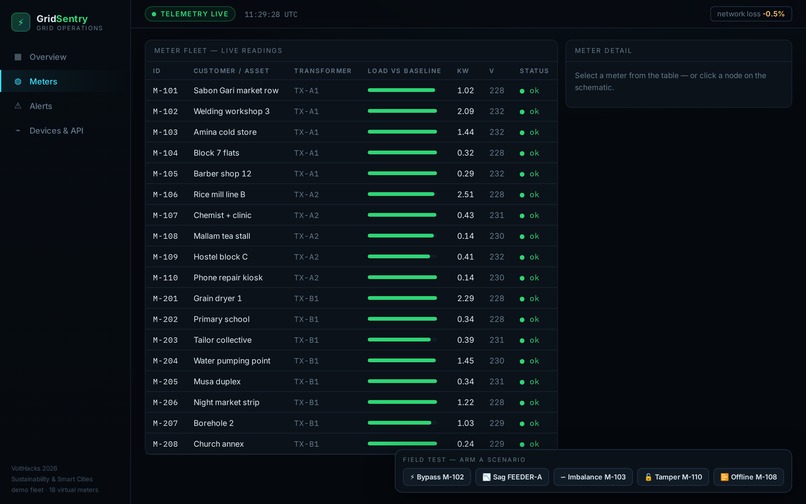The height and width of the screenshot is (504, 806).
Task: Select Phone repair kiosk row
Action: tap(351, 278)
